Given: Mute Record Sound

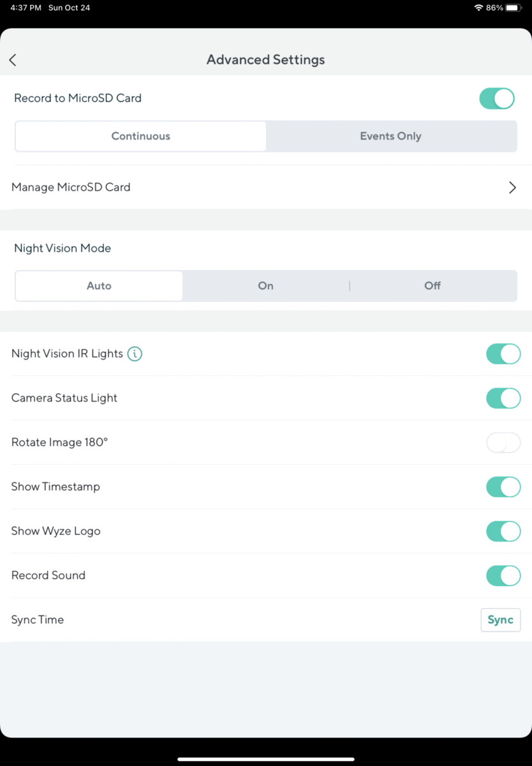Looking at the screenshot, I should (x=503, y=575).
